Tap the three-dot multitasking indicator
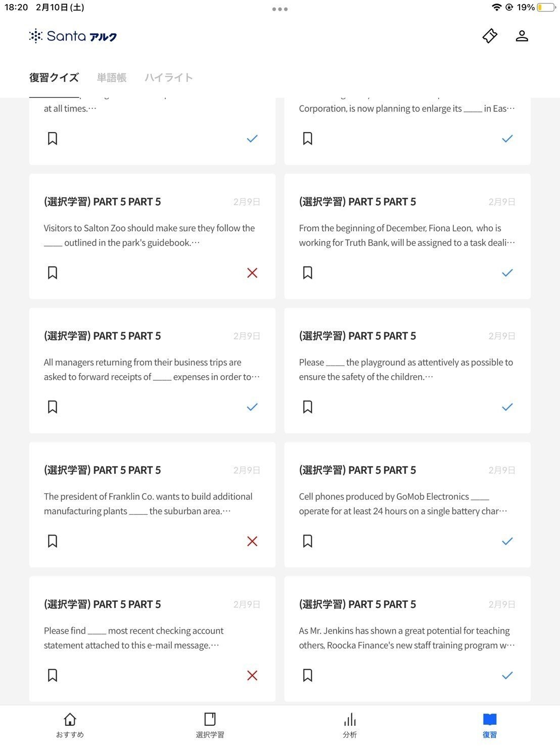560x747 pixels. click(279, 9)
